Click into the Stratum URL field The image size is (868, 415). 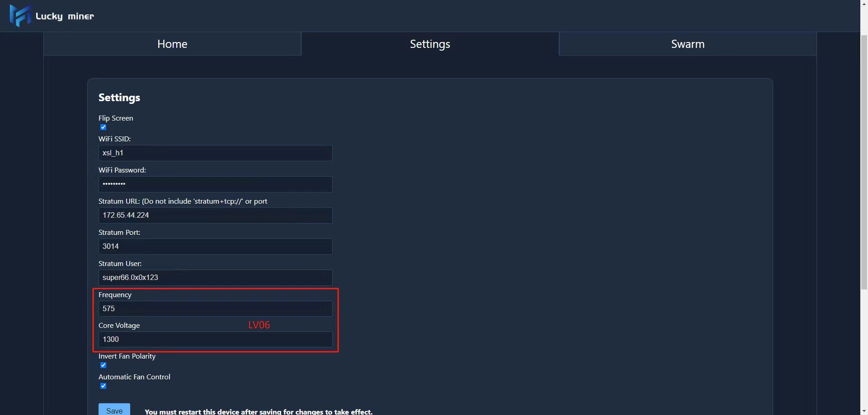(x=215, y=215)
